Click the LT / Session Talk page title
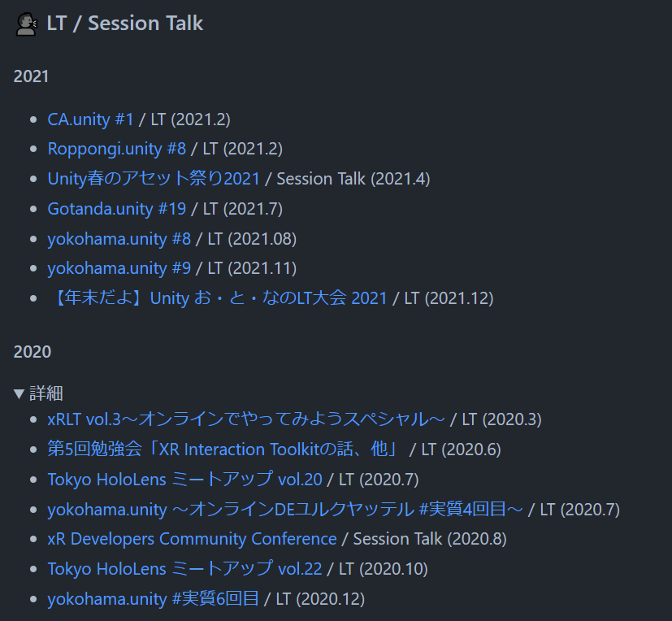The image size is (672, 621). [x=124, y=23]
